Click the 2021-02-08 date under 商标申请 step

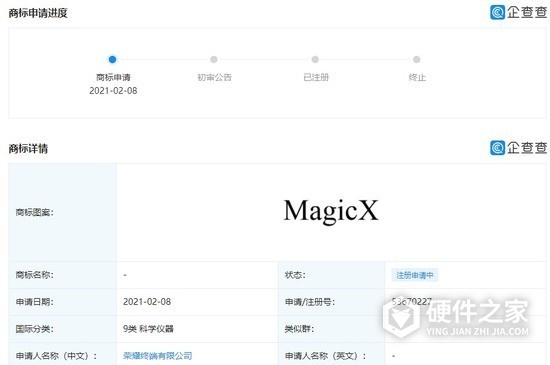point(113,91)
